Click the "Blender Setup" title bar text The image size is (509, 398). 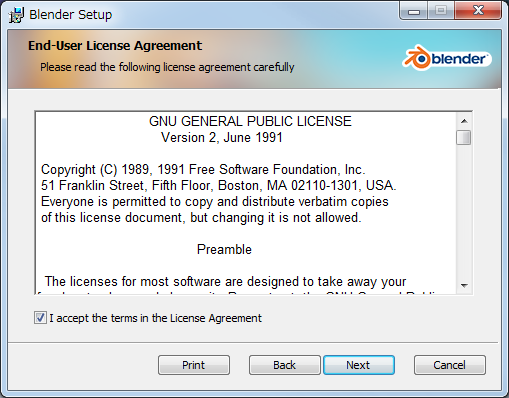coord(70,15)
